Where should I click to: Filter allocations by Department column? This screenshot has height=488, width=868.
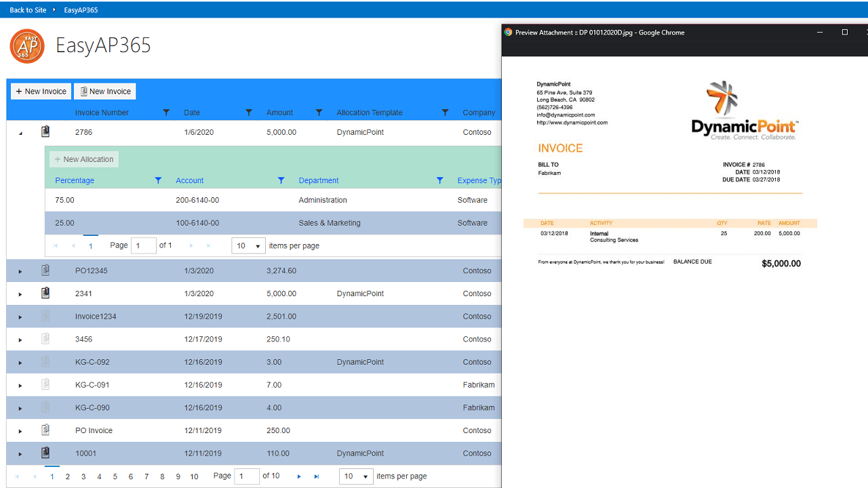point(439,180)
